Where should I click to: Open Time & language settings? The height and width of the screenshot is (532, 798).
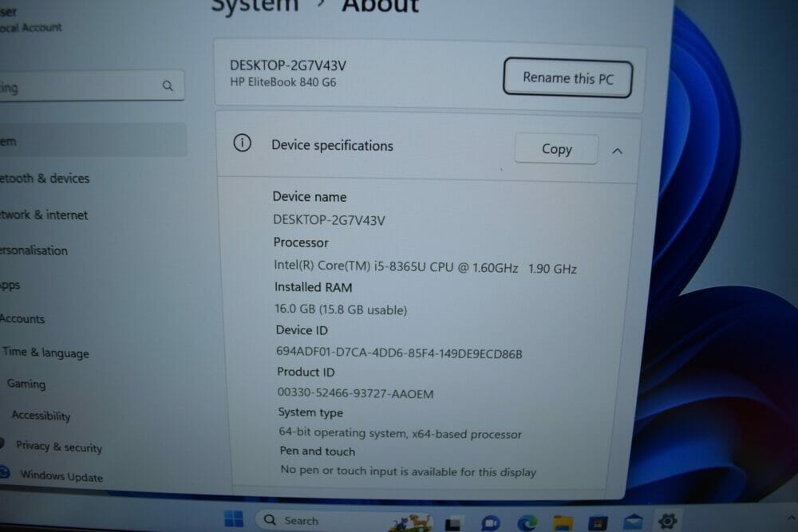45,352
